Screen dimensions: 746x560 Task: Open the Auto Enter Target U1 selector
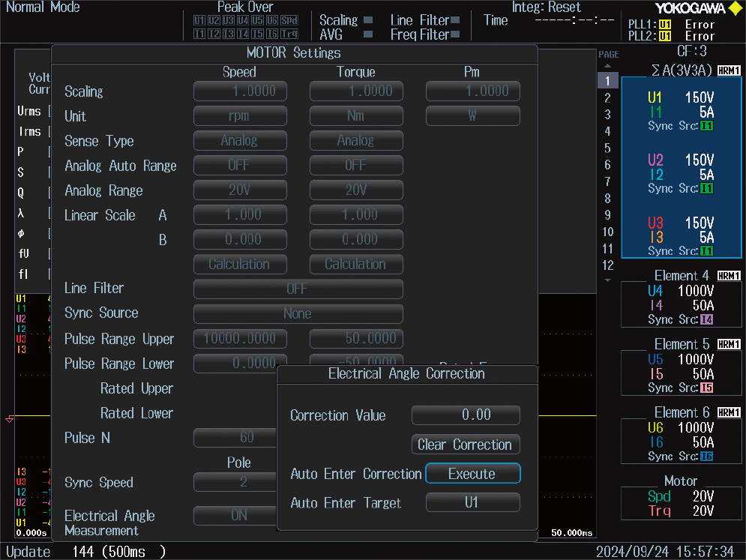pyautogui.click(x=472, y=502)
